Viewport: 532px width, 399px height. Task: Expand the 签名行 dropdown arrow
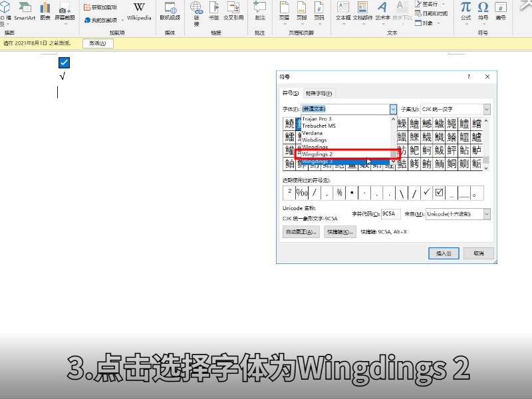(443, 4)
